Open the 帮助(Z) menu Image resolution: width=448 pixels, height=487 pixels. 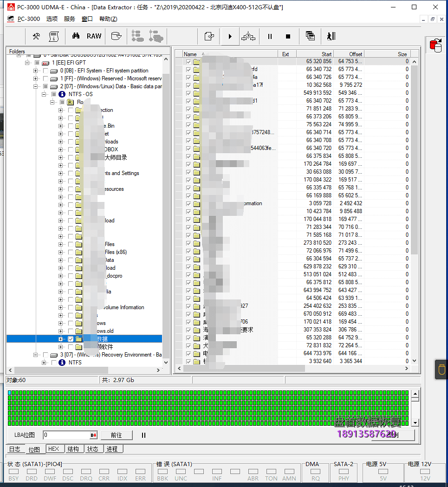coord(108,19)
